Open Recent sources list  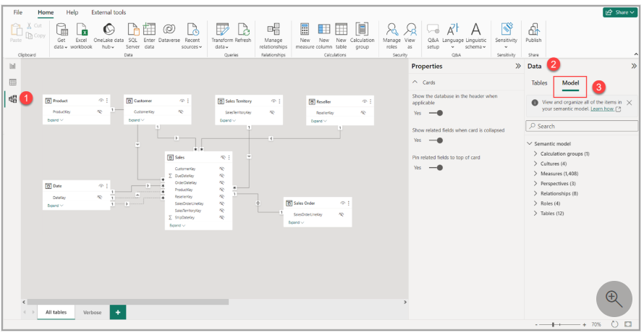point(192,36)
